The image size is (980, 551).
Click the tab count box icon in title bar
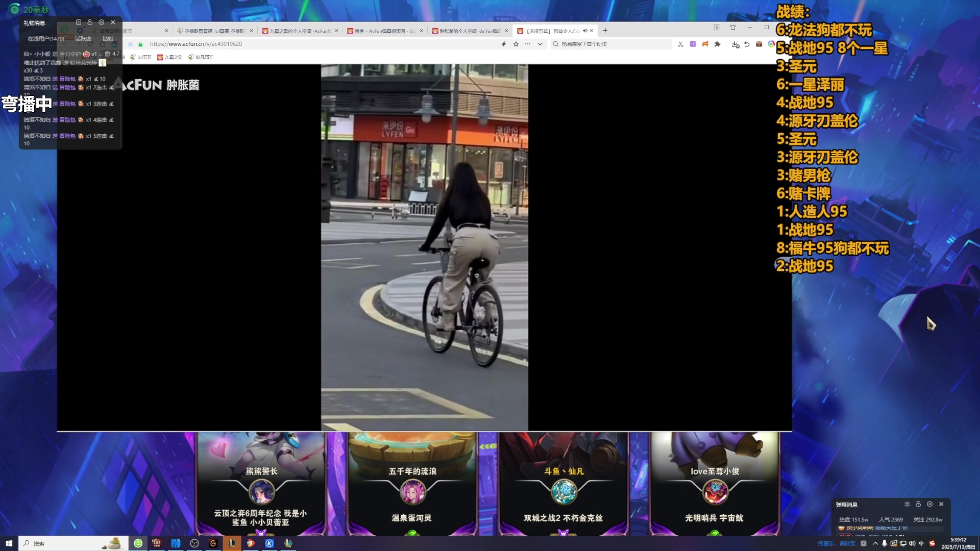coord(717,28)
